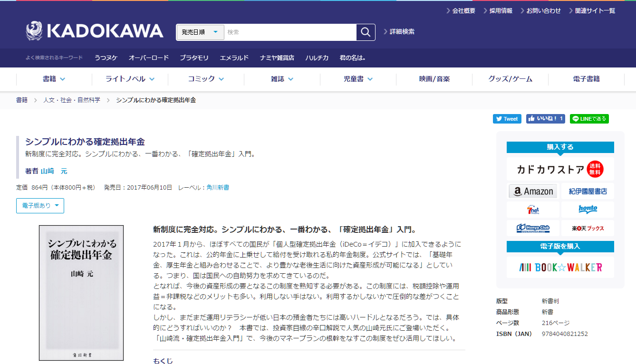Buy from Amazon store logo
636x364 pixels.
click(532, 191)
